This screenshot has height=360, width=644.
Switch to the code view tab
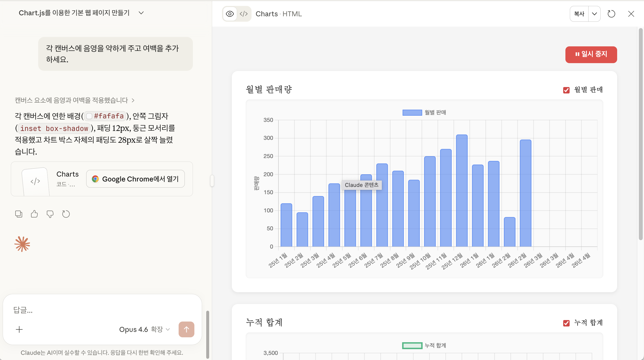click(x=243, y=14)
